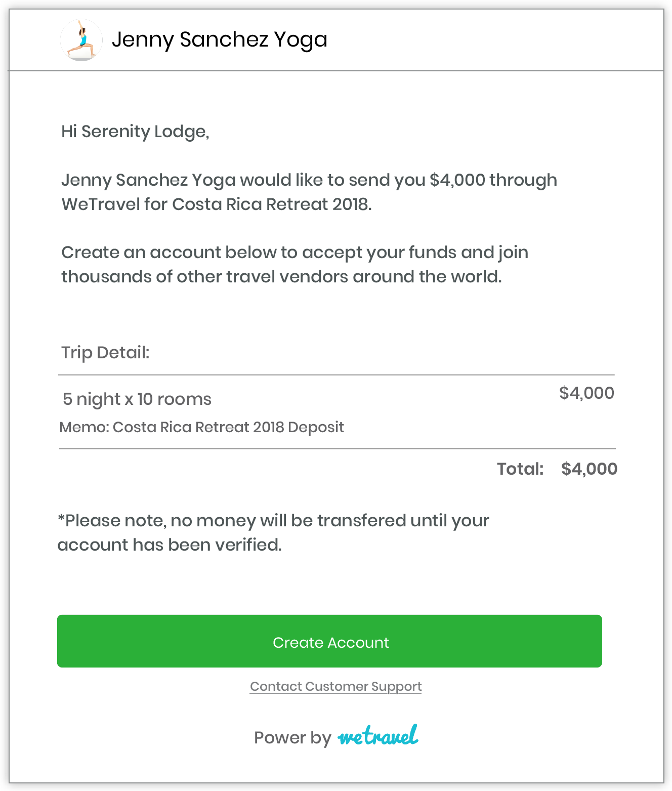Click the Create an account below paragraph
The width and height of the screenshot is (672, 791).
click(295, 264)
